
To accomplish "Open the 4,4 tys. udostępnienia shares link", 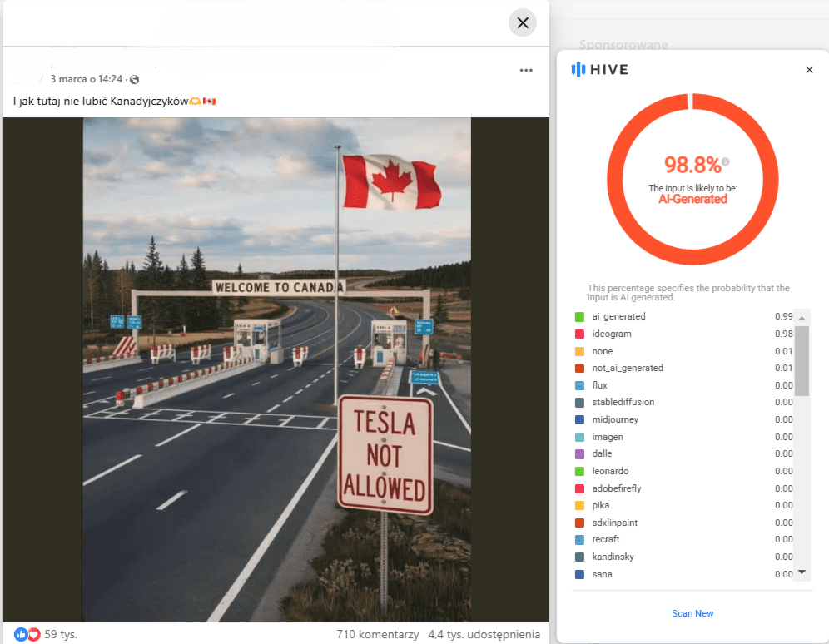I will pos(484,634).
